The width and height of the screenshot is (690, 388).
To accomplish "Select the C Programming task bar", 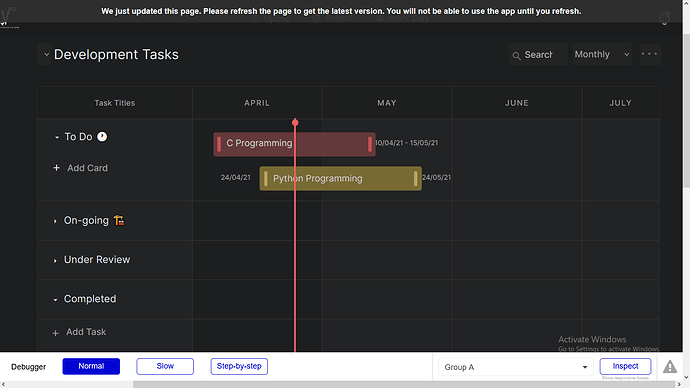I will (x=294, y=144).
